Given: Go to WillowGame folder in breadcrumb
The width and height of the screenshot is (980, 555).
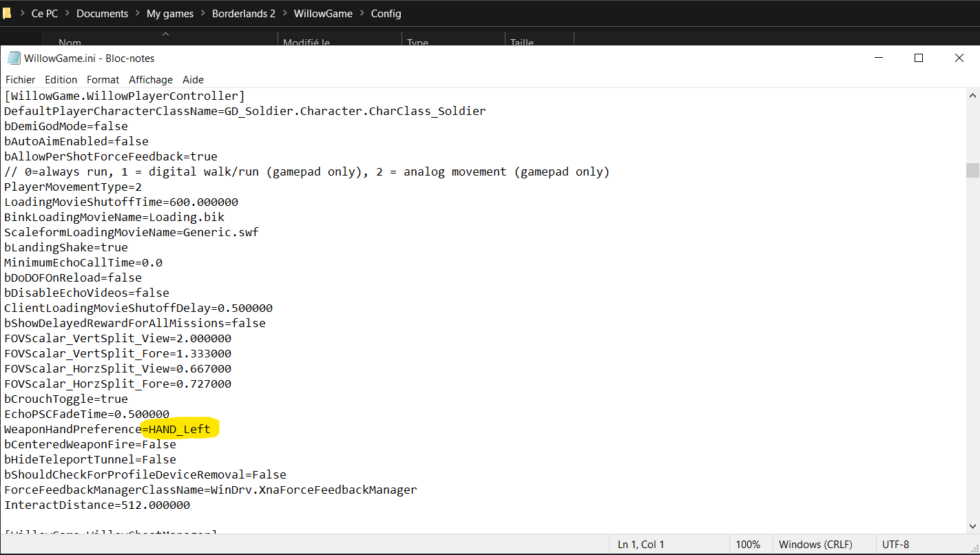Looking at the screenshot, I should click(323, 14).
